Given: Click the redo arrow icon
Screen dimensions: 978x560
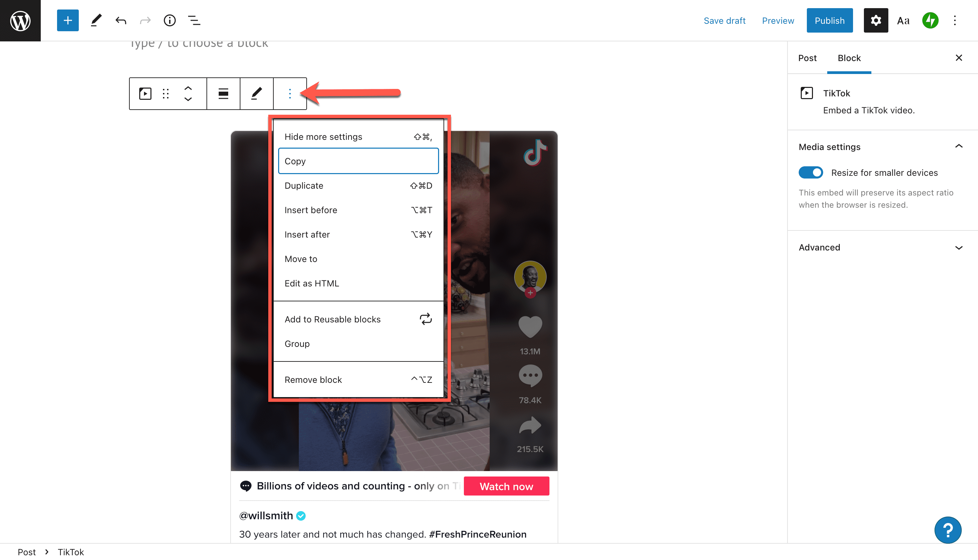Looking at the screenshot, I should pyautogui.click(x=145, y=20).
